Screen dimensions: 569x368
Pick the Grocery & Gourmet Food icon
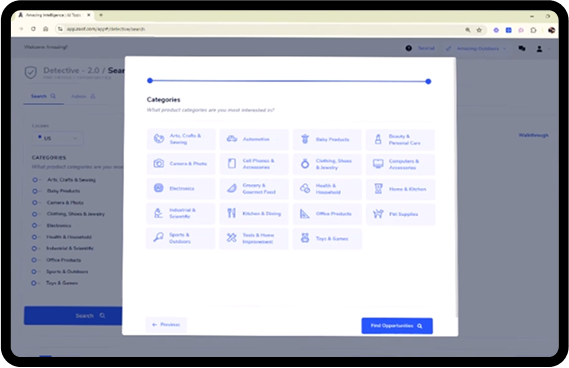(x=232, y=188)
